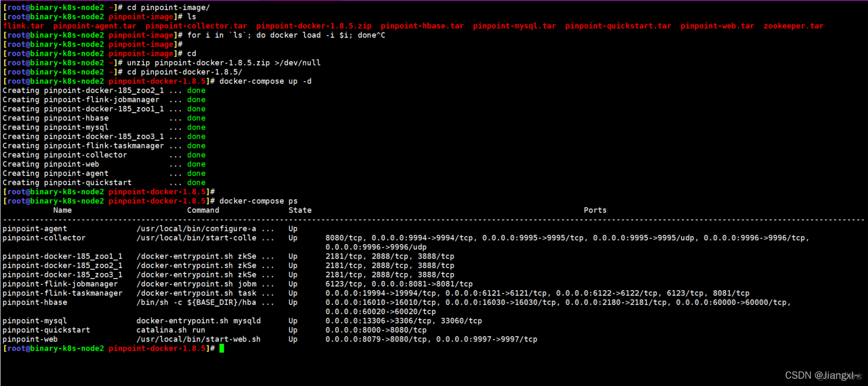Click pinpoint-docker-185_zoo3_1 table row name
Screen dimensions: 868x386
[62, 275]
